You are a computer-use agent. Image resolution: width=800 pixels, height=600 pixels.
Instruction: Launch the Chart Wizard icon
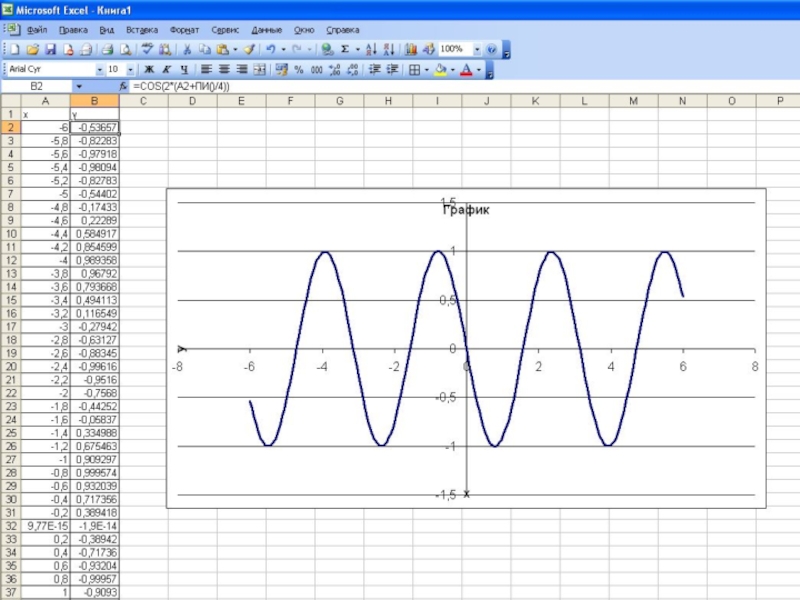point(411,49)
